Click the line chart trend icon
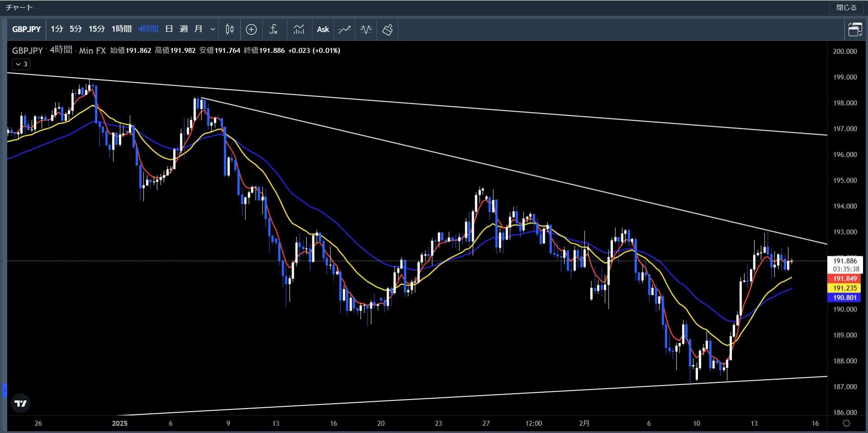Viewport: 868px width, 433px height. coord(344,29)
